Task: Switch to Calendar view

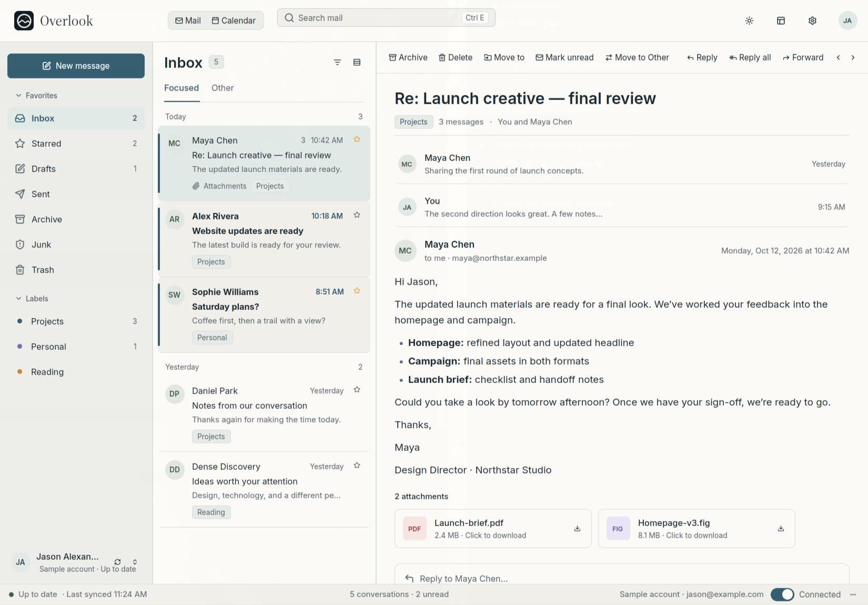Action: point(234,21)
